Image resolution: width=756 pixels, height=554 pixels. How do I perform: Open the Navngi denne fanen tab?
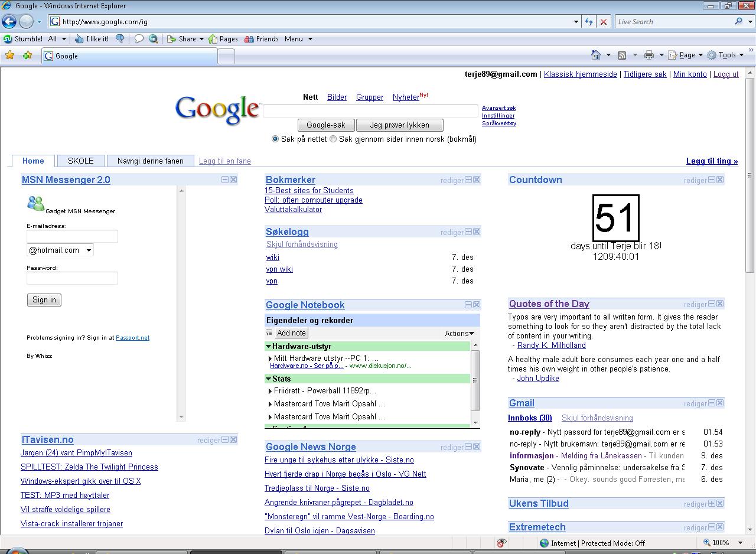(151, 161)
